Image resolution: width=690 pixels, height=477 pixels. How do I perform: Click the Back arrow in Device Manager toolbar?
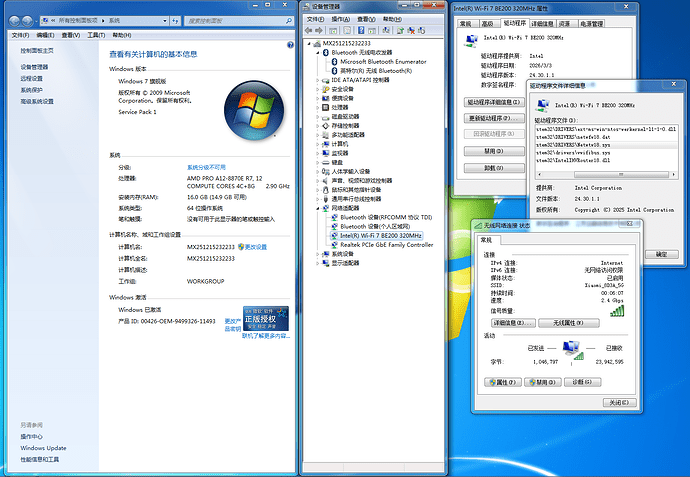pyautogui.click(x=308, y=30)
